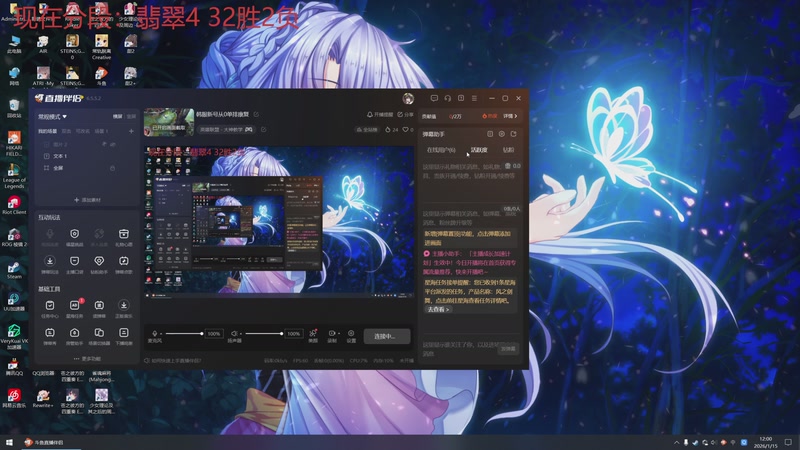The image size is (800, 450).
Task: Click 添加素材 to add a source
Action: point(87,200)
